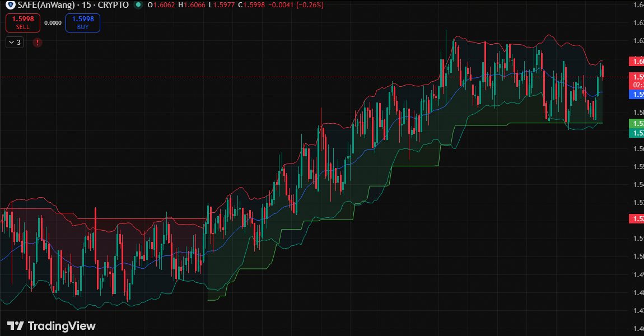The height and width of the screenshot is (336, 644).
Task: Collapse the indicator legend arrow labeled 3
Action: (x=15, y=43)
